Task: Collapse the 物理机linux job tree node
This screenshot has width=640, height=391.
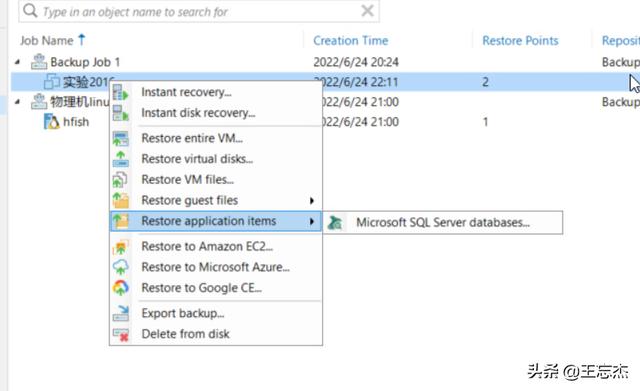Action: (17, 102)
